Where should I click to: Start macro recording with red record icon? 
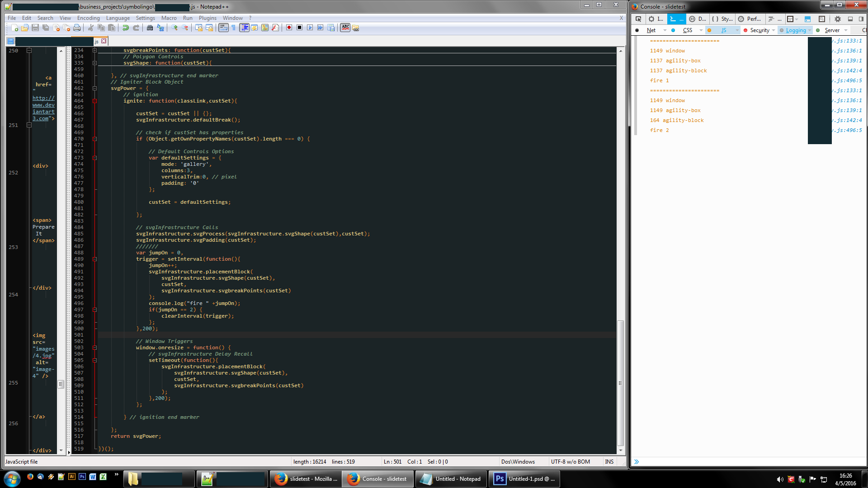tap(289, 28)
